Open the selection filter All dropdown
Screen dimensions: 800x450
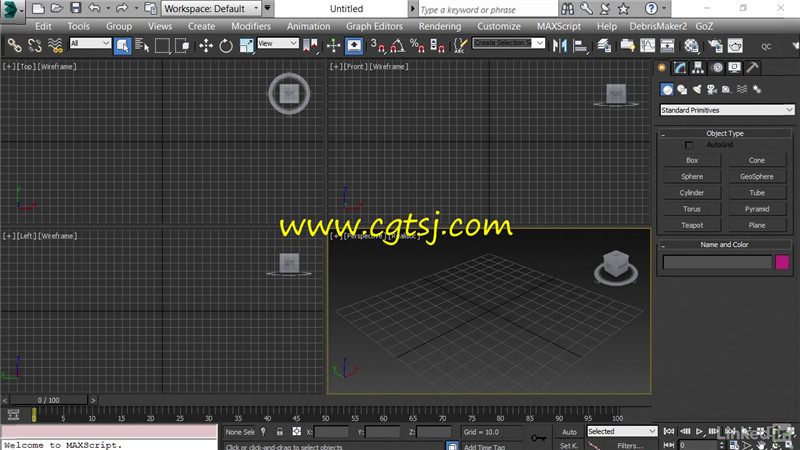click(x=90, y=43)
